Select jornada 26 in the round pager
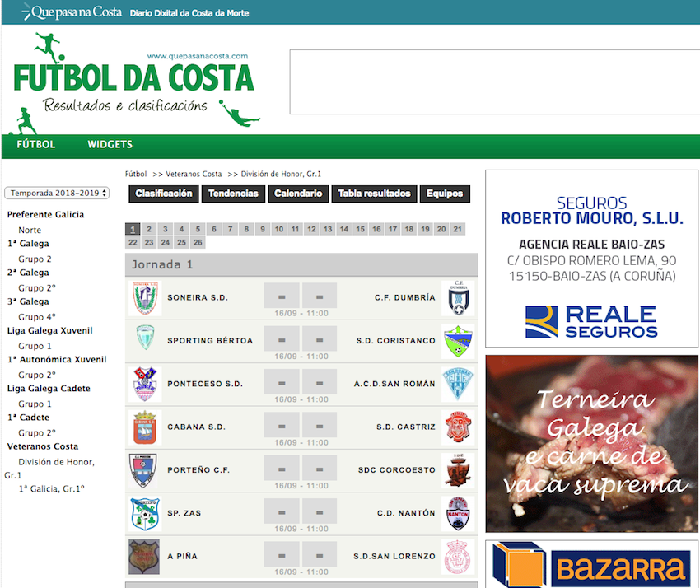This screenshot has width=700, height=588. (x=198, y=243)
